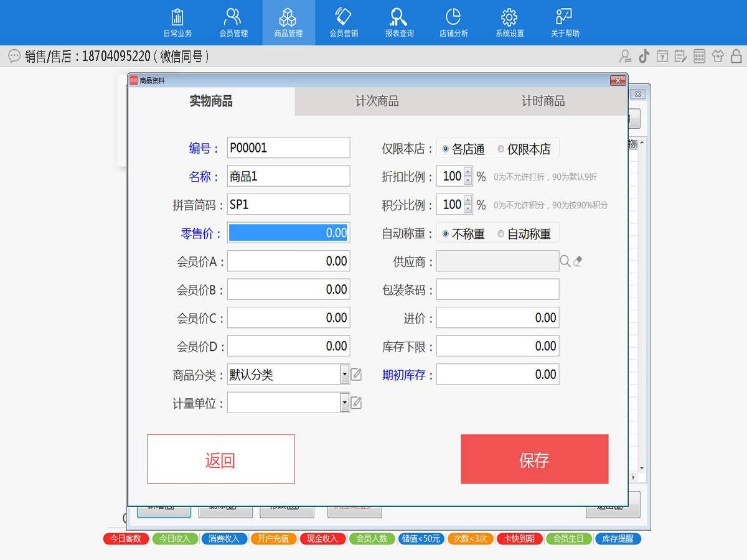The image size is (747, 560).
Task: Select the 各店通 radio option
Action: [x=446, y=148]
